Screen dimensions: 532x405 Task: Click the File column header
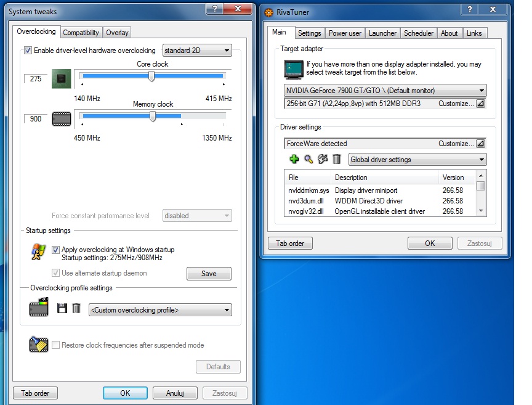pyautogui.click(x=308, y=178)
